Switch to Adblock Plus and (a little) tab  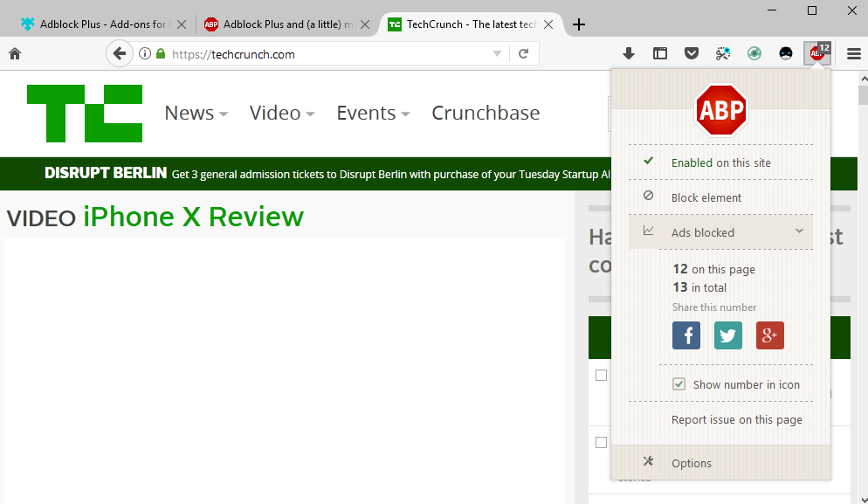(x=288, y=24)
